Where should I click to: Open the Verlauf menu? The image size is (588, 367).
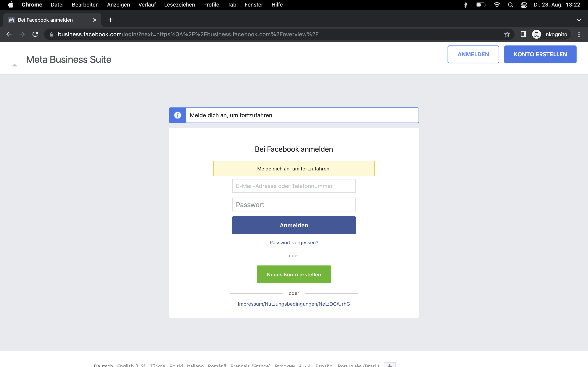coord(147,5)
